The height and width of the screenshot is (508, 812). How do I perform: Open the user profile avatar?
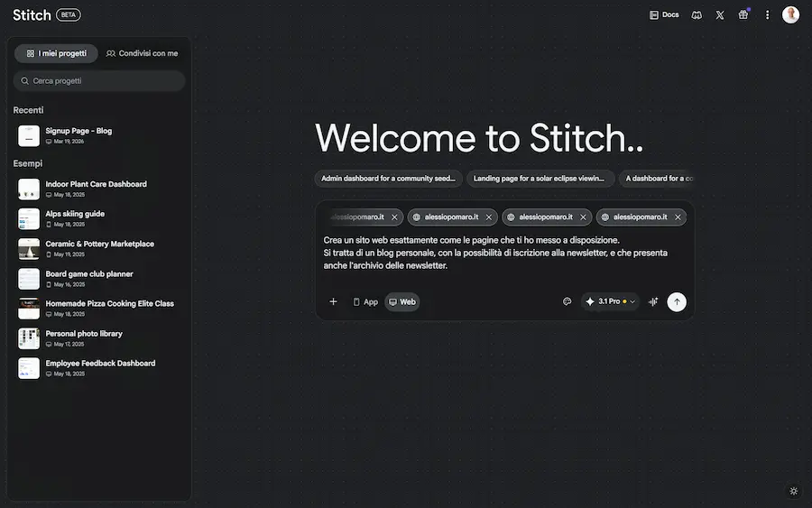(x=790, y=14)
